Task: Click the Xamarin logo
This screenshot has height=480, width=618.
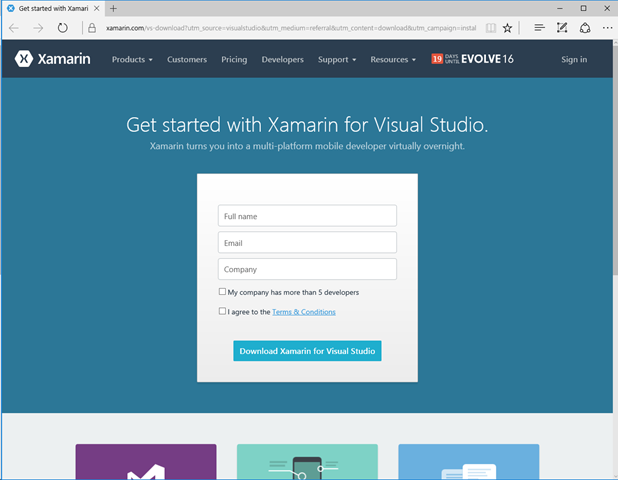Action: (53, 59)
